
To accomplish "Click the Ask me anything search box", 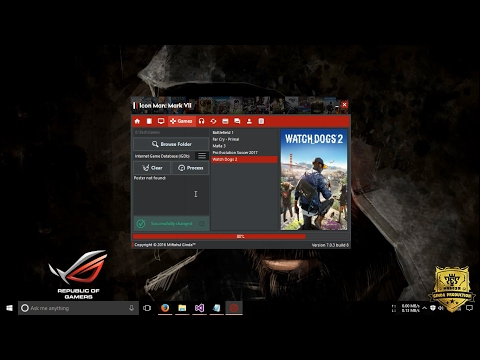I will [x=78, y=308].
